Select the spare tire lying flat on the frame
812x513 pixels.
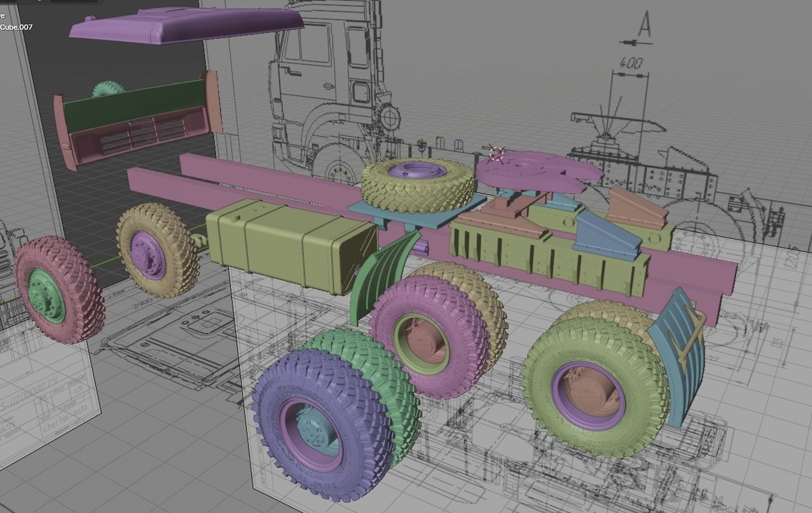(x=418, y=184)
